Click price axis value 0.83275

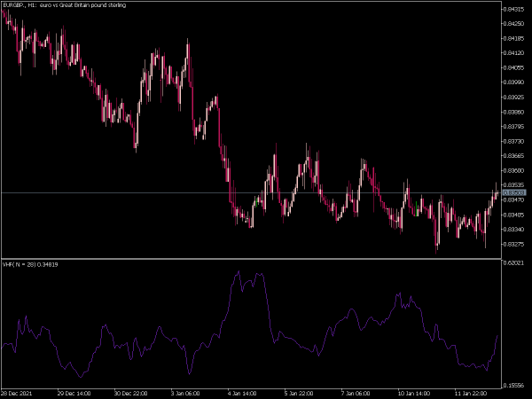pyautogui.click(x=513, y=245)
